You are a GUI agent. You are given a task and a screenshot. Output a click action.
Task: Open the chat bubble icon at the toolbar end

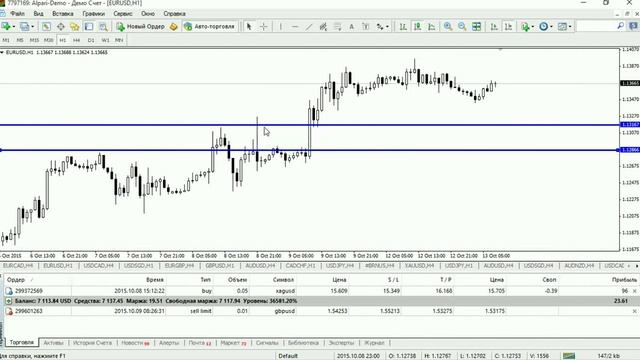point(633,27)
